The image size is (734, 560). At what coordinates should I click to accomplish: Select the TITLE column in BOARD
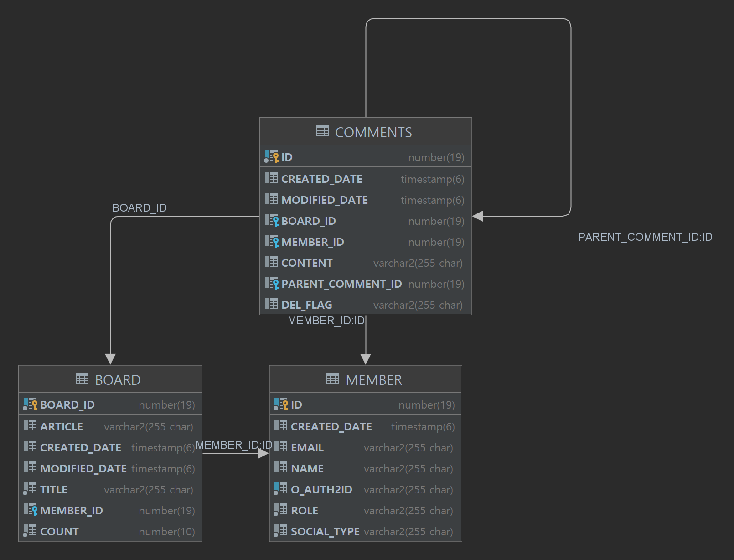tap(110, 489)
